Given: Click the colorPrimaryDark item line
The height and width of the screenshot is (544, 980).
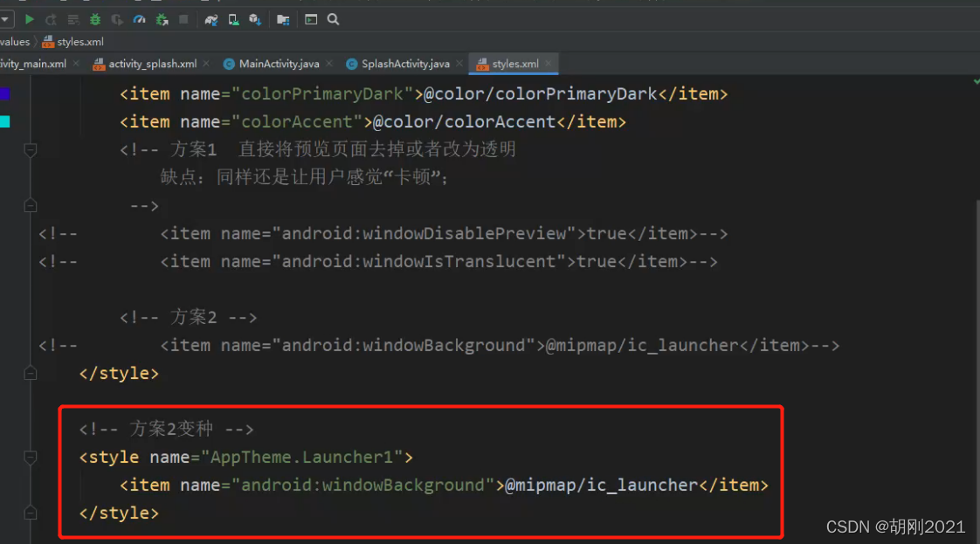Looking at the screenshot, I should click(x=424, y=93).
